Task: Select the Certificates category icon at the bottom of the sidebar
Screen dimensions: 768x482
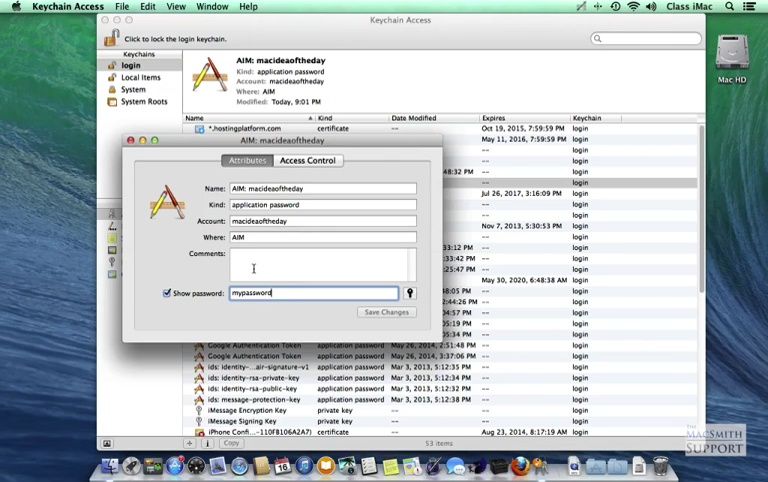Action: coord(112,274)
